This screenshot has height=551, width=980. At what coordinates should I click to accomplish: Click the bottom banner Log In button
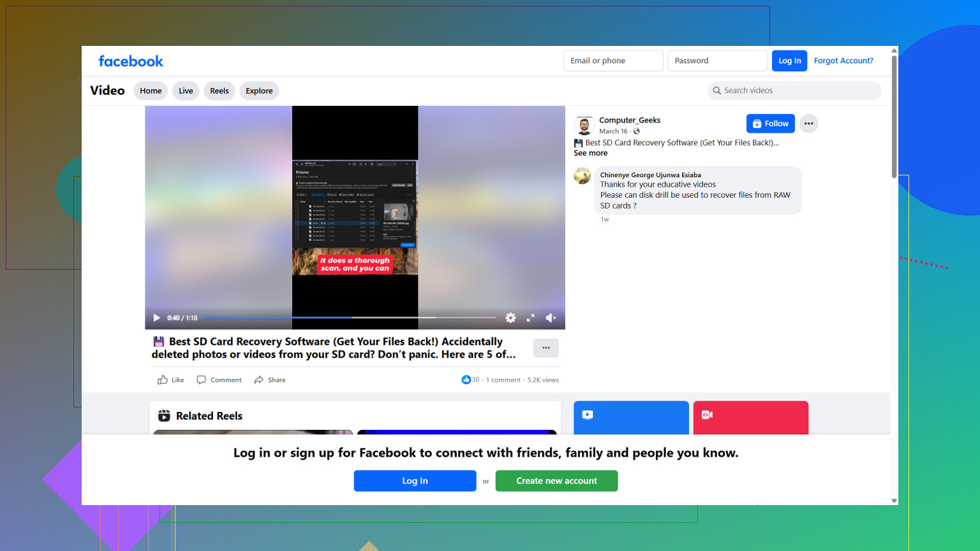click(415, 481)
